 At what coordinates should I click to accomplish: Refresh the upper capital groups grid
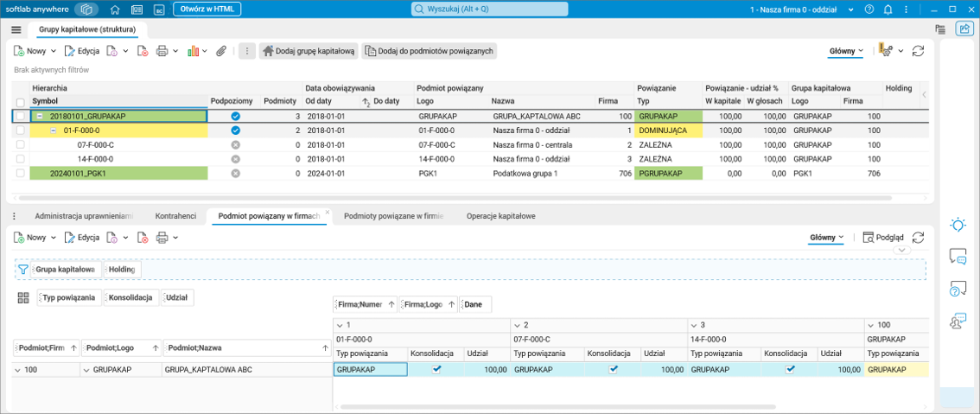tap(918, 51)
